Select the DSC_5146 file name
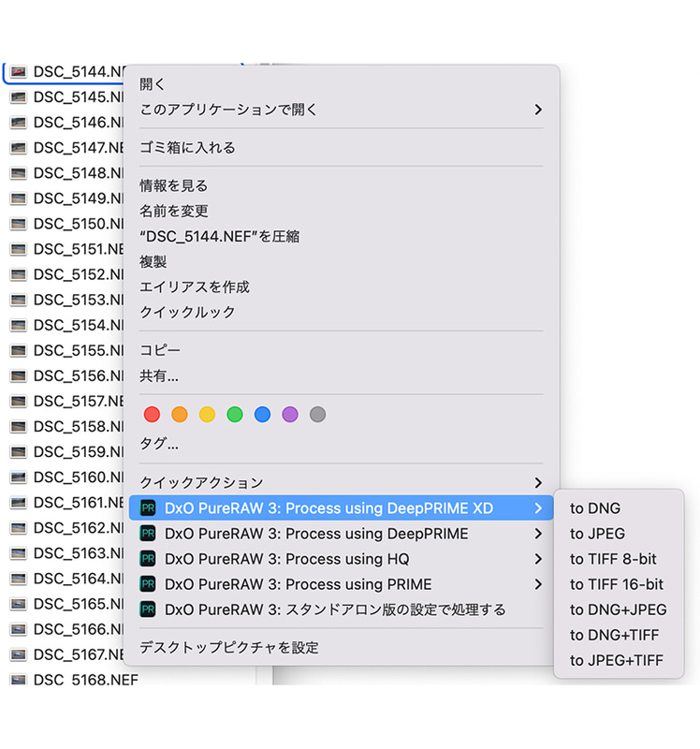Image resolution: width=700 pixels, height=749 pixels. coord(79,123)
